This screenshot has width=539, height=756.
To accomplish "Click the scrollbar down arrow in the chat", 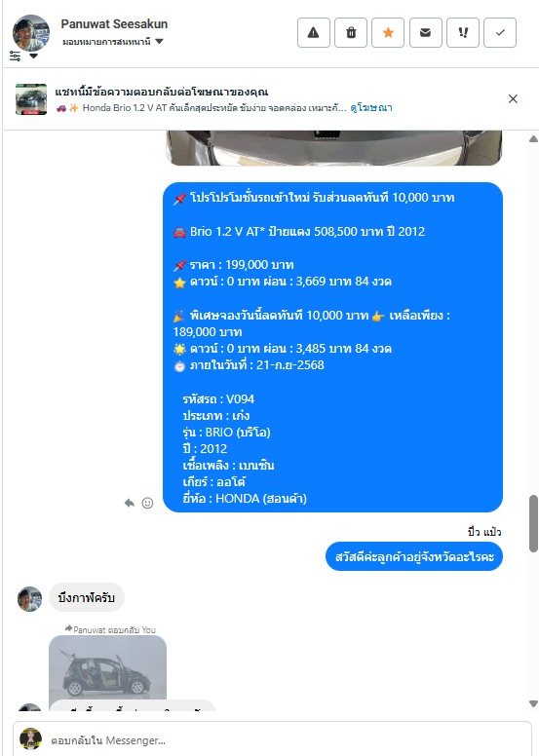I will (x=533, y=703).
